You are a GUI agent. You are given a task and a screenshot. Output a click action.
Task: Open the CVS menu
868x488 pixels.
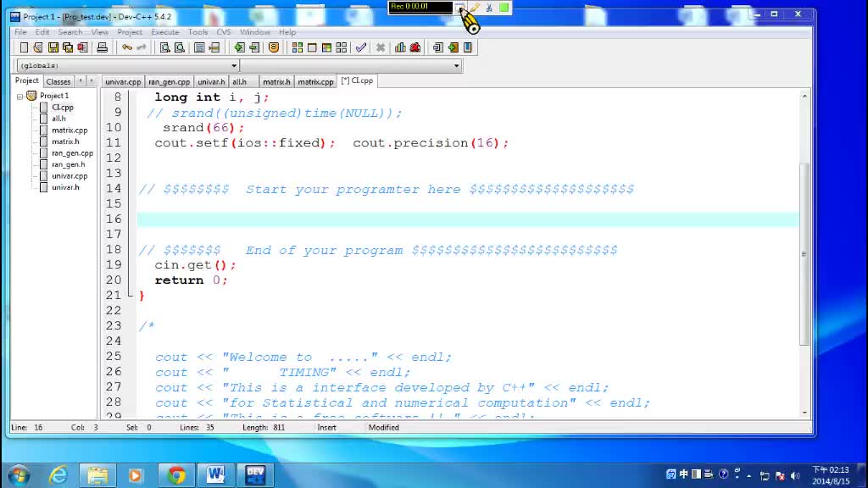click(x=224, y=32)
